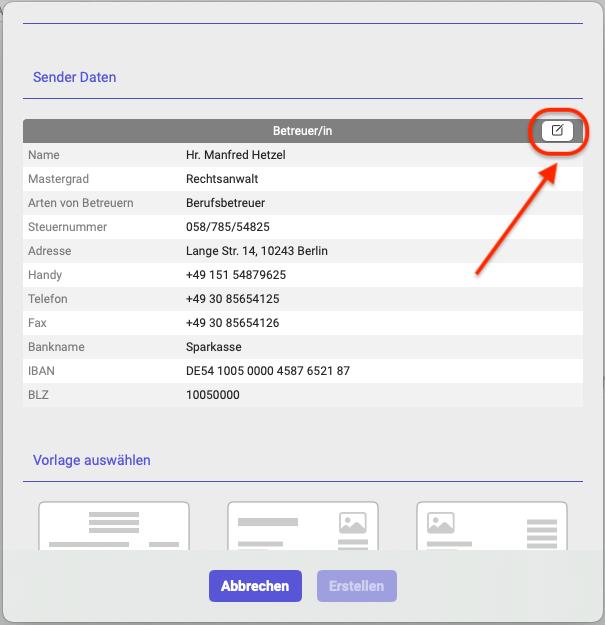Click the mobile number +49 151 54879625
This screenshot has width=605, height=625.
tap(236, 275)
